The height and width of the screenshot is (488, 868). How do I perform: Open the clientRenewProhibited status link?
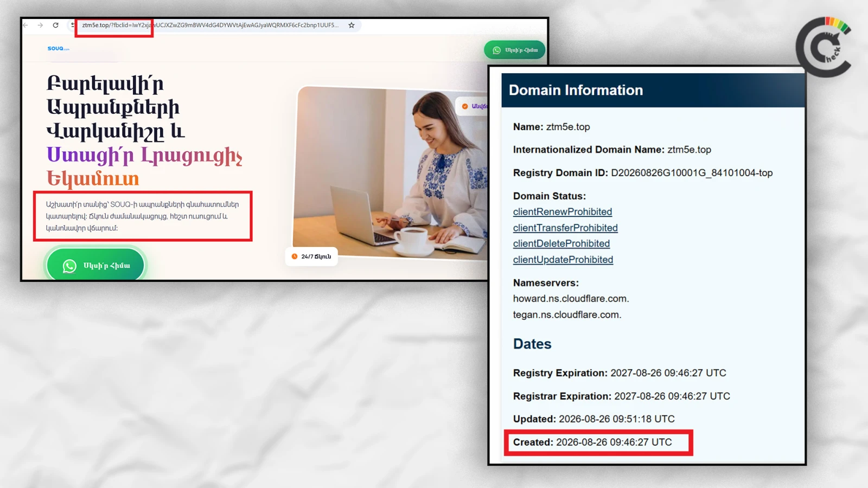562,211
